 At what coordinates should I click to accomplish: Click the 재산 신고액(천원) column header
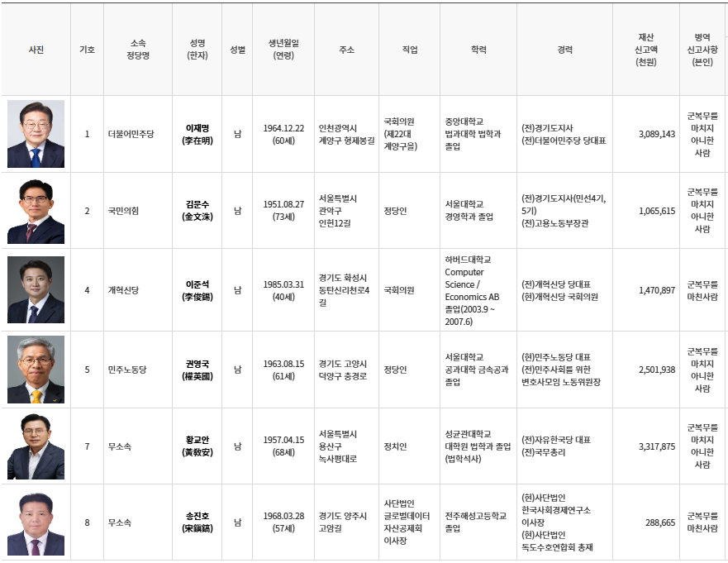646,50
